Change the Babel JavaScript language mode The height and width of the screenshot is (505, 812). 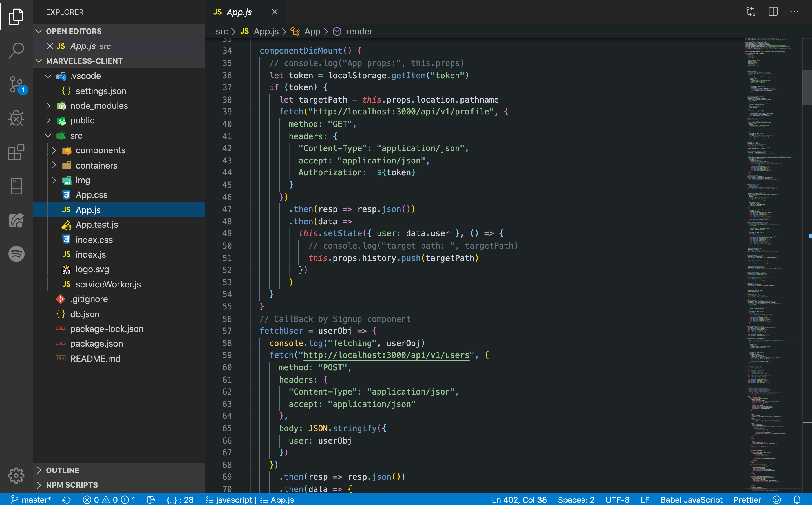(x=691, y=500)
